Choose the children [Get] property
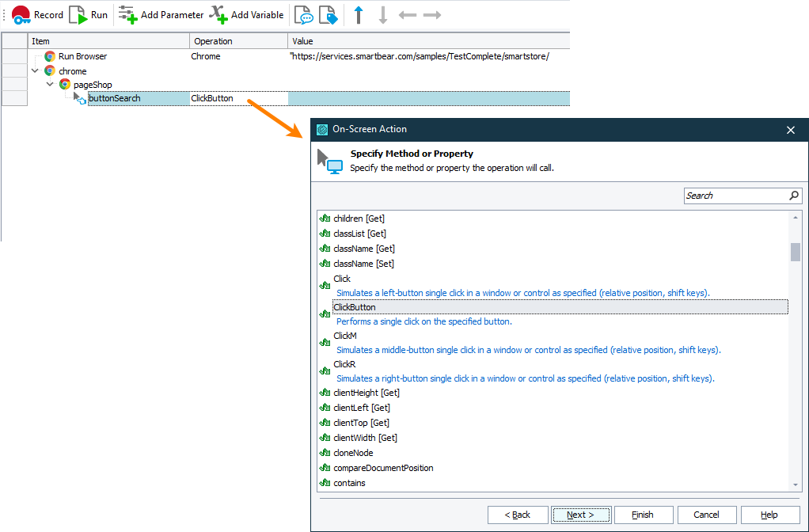 coord(359,218)
